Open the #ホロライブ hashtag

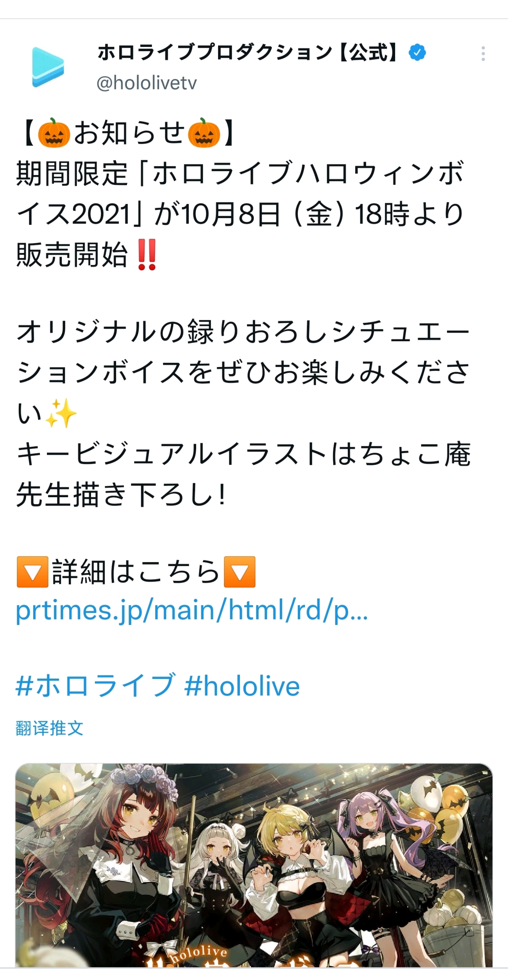pyautogui.click(x=95, y=686)
